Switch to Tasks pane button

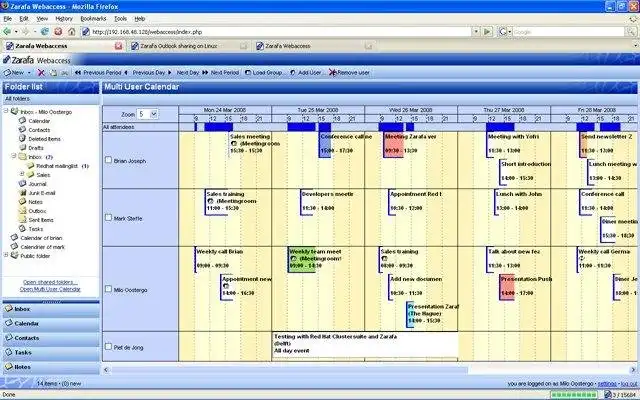tap(51, 353)
